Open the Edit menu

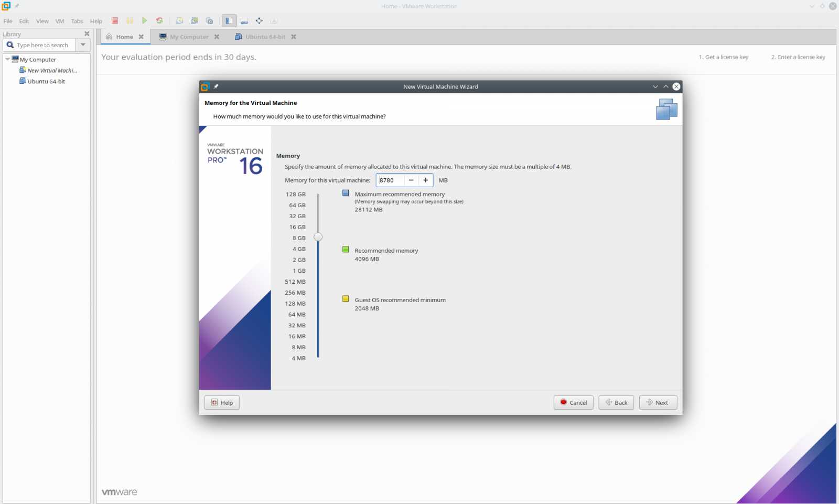click(24, 21)
